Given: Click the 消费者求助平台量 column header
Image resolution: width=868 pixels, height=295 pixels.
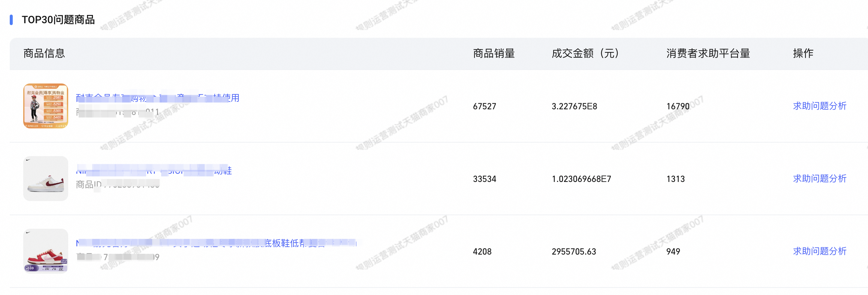Looking at the screenshot, I should tap(708, 54).
